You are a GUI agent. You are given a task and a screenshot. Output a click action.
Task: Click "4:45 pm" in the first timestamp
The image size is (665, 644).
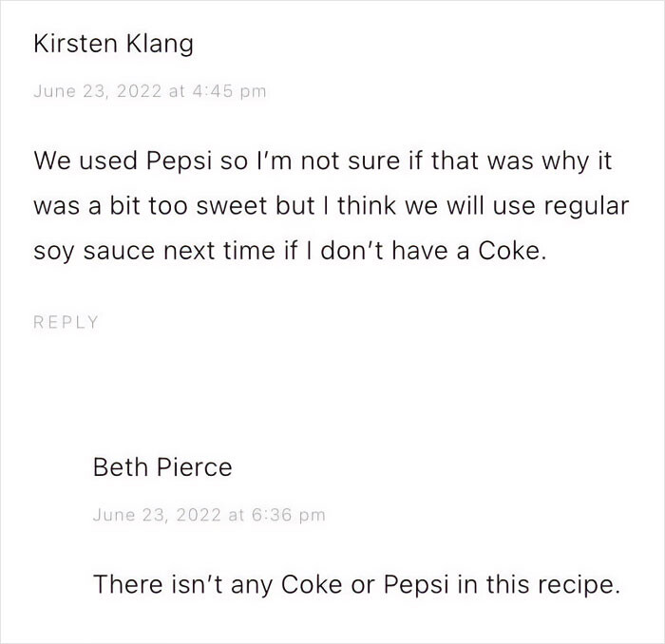[x=230, y=91]
